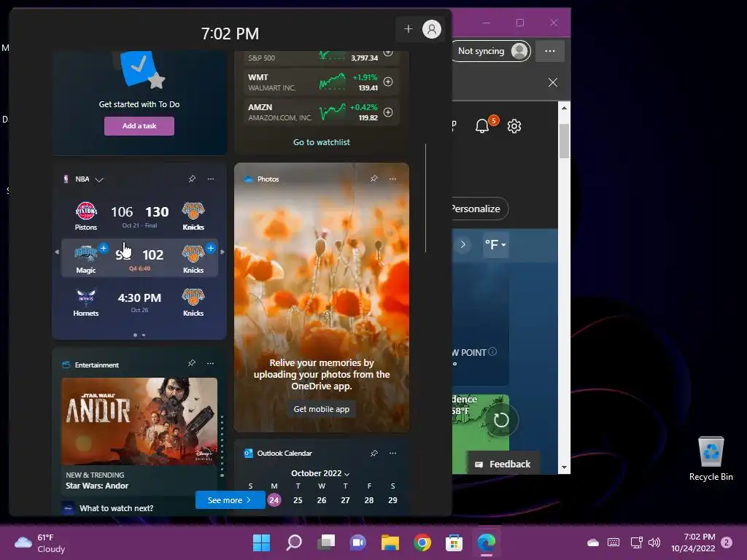The image size is (747, 560).
Task: Select the Star Wars Andor thumbnail
Action: pyautogui.click(x=139, y=421)
